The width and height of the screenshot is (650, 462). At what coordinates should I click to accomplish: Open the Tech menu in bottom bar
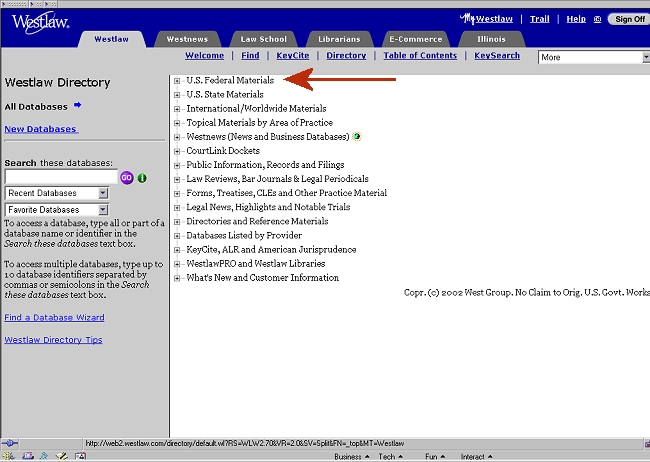pyautogui.click(x=390, y=457)
